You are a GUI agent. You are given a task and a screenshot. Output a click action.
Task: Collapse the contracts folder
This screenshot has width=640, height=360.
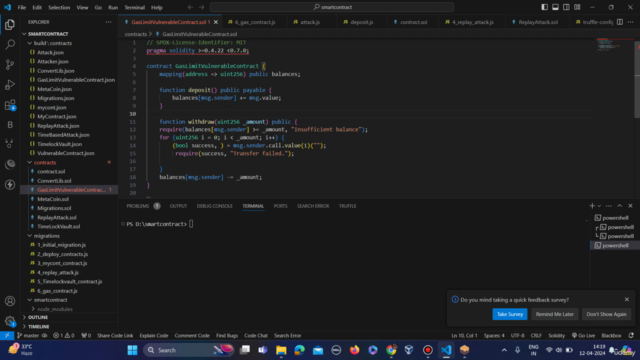click(x=45, y=162)
